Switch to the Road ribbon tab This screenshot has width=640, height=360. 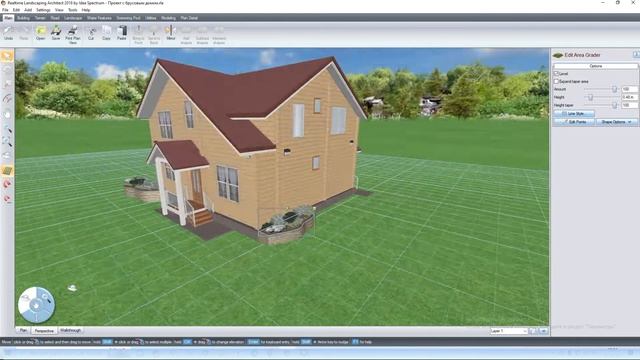(x=55, y=18)
